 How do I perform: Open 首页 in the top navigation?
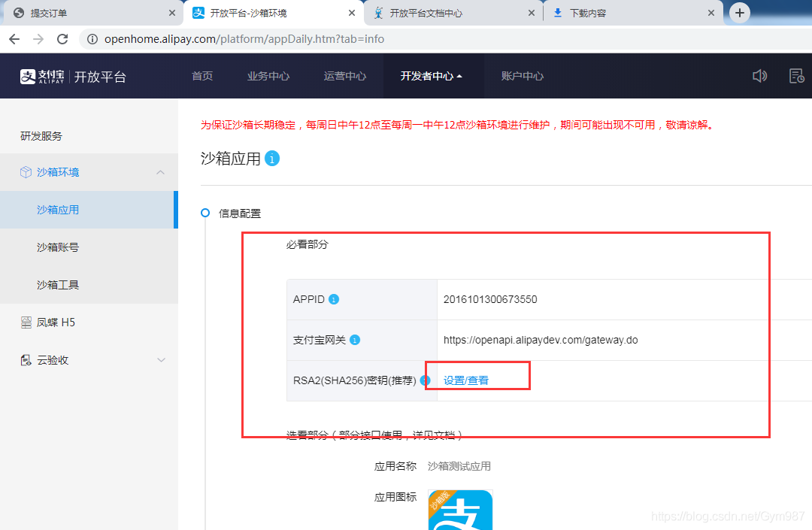(x=202, y=76)
